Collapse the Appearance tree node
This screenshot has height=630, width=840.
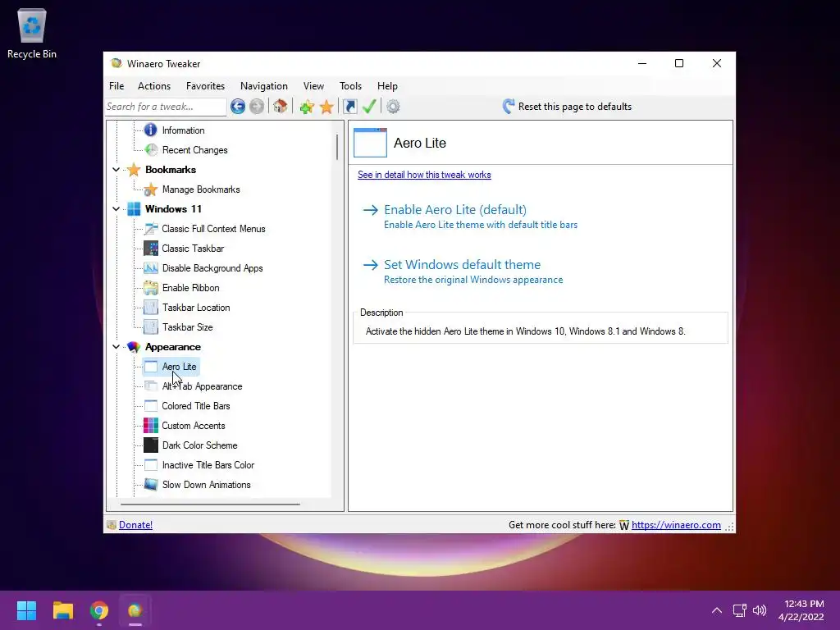116,347
